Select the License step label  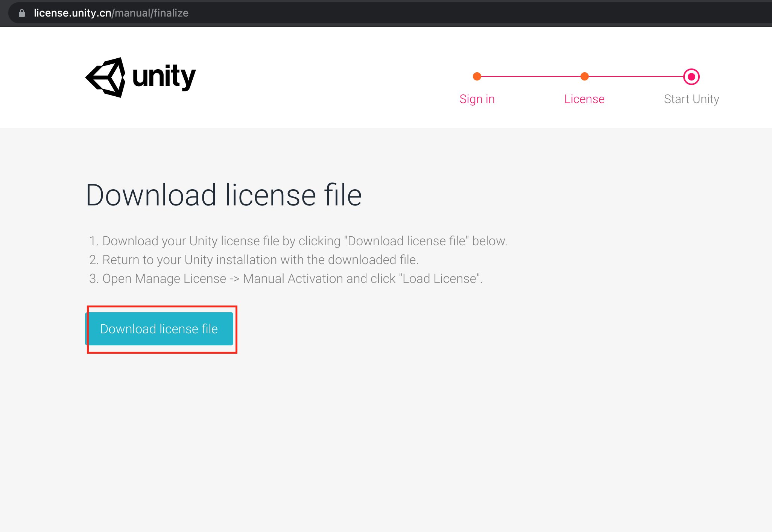[x=584, y=99]
